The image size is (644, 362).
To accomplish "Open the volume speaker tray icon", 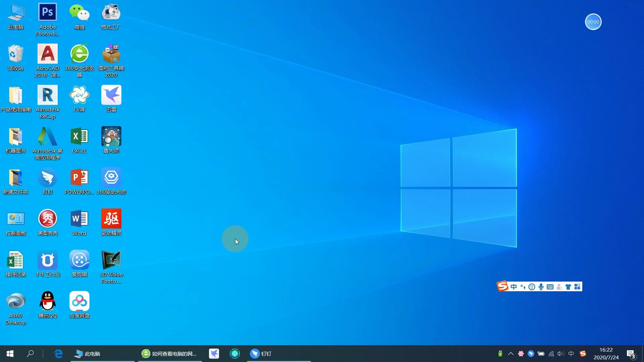I will tap(561, 354).
